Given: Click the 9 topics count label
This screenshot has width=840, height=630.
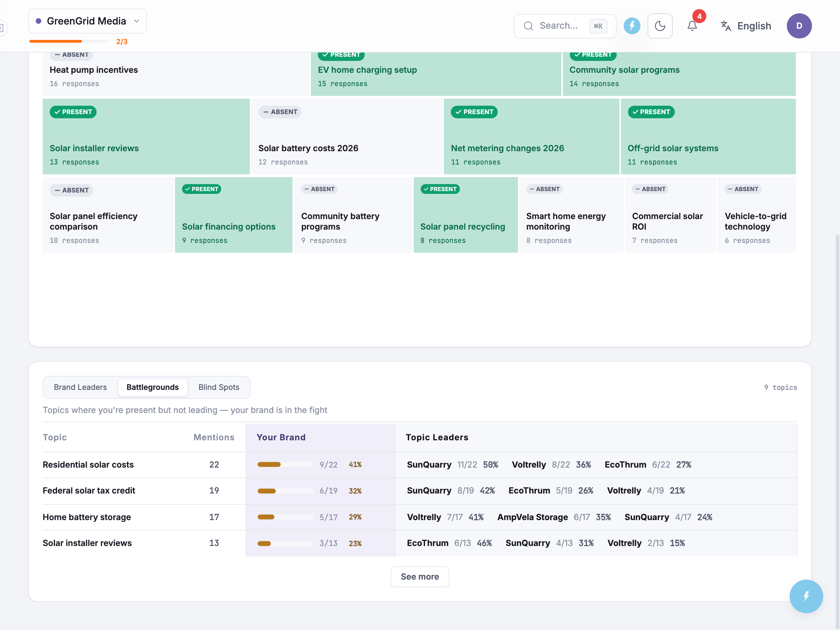Looking at the screenshot, I should [780, 387].
